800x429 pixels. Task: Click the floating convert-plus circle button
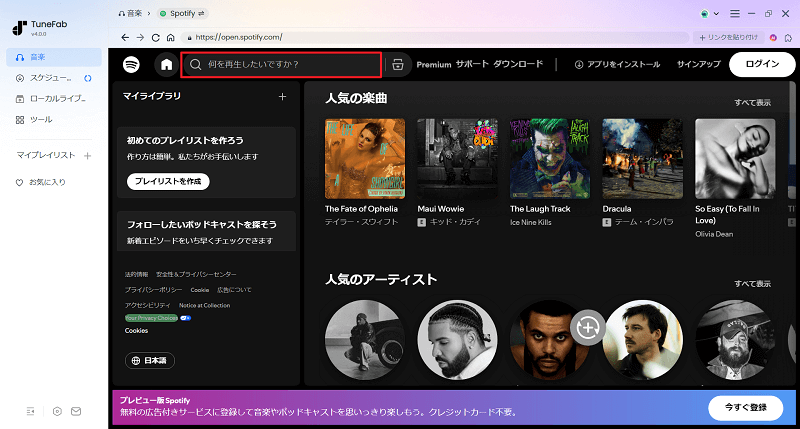[588, 327]
